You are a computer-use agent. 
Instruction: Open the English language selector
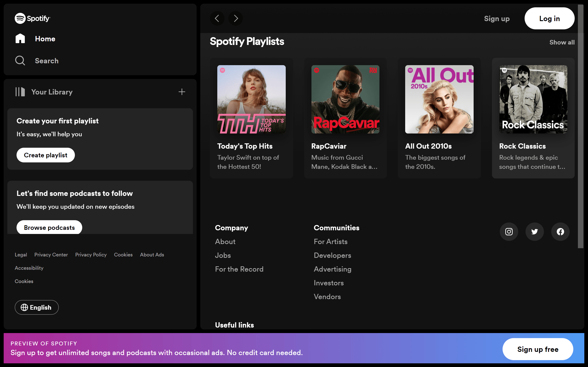pos(37,307)
